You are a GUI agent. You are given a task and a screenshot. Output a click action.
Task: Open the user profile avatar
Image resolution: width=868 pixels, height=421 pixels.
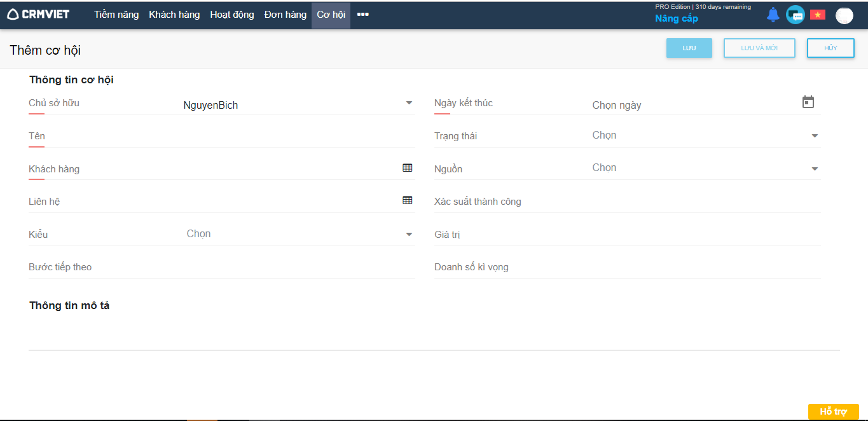(844, 15)
